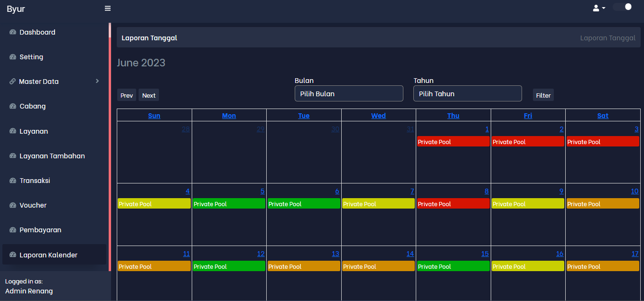Expand the Master Data submenu chevron
The width and height of the screenshot is (644, 301).
[97, 81]
